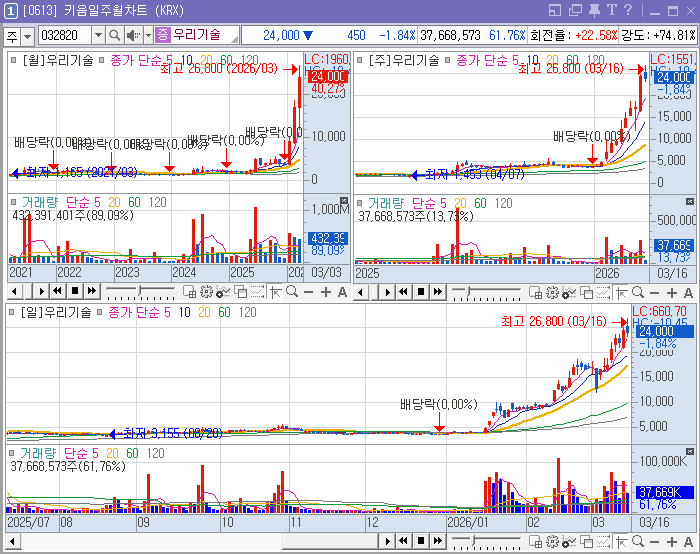Click the speaker sound icon in header
This screenshot has height=554, width=700.
point(133,35)
